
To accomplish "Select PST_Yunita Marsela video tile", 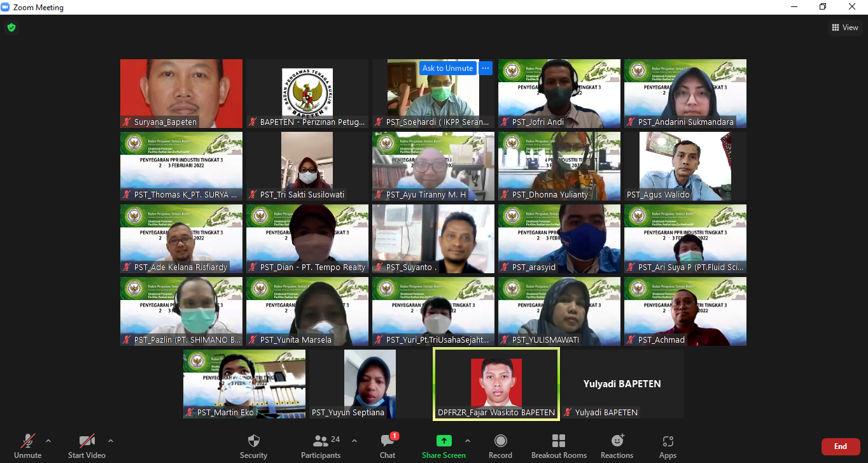I will (307, 311).
